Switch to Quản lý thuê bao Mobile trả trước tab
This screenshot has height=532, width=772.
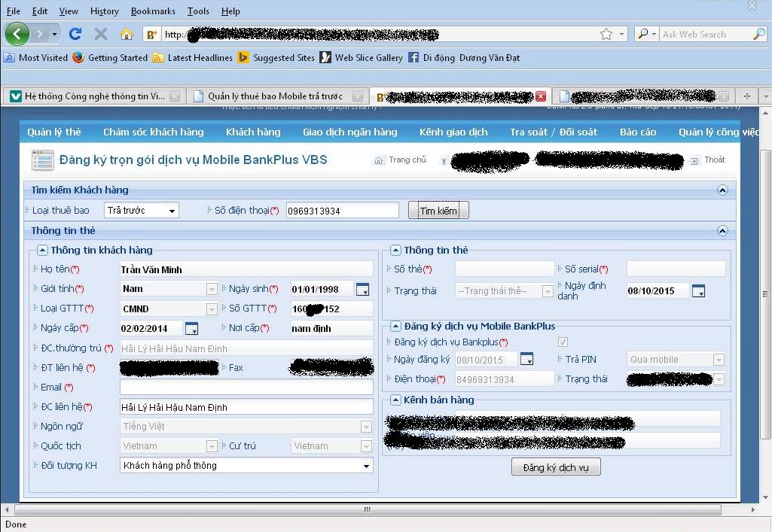click(278, 96)
